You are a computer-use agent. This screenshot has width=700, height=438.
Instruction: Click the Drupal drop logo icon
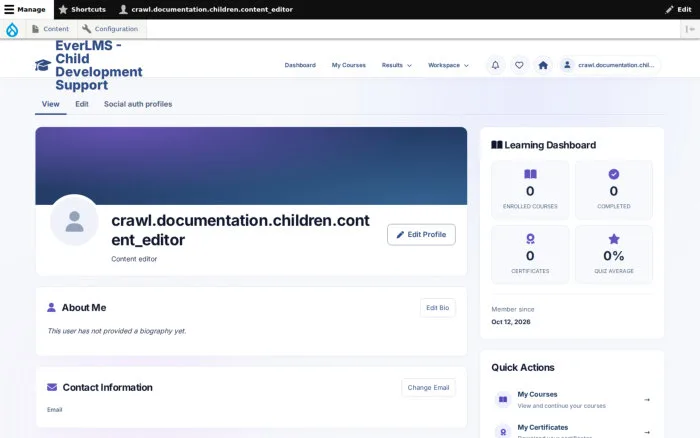(x=12, y=29)
